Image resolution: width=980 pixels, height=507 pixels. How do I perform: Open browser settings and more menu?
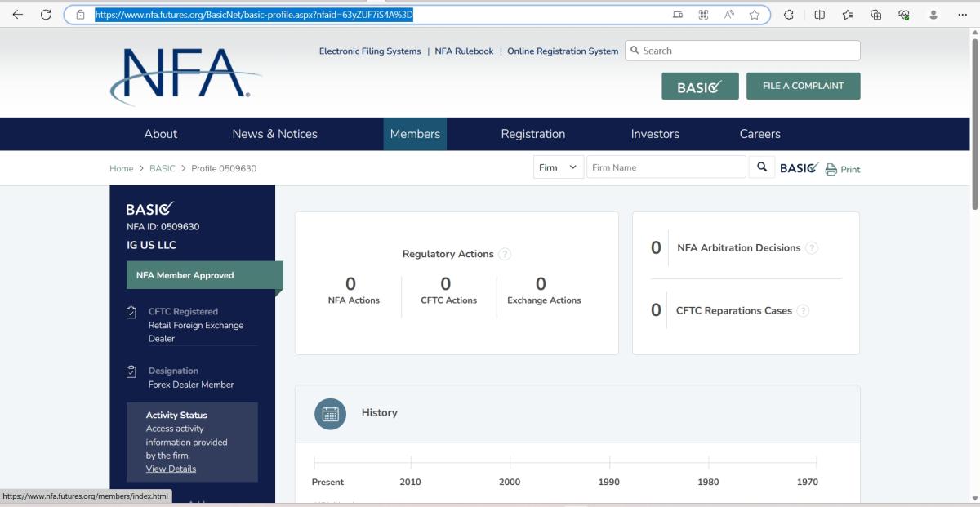pos(962,15)
